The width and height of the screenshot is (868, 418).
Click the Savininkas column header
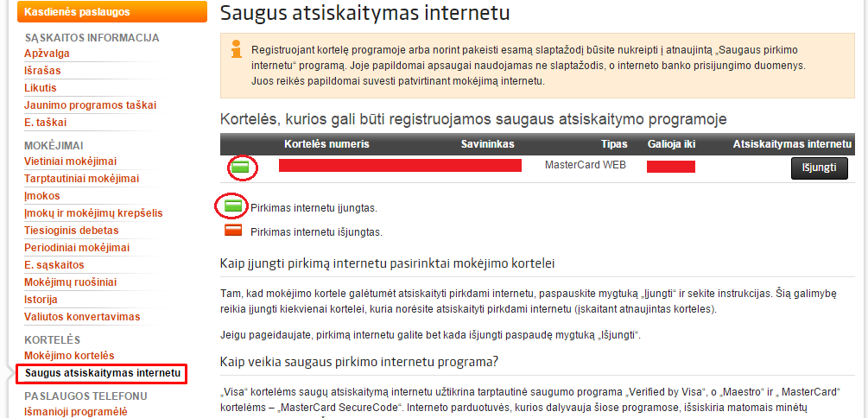pos(488,144)
